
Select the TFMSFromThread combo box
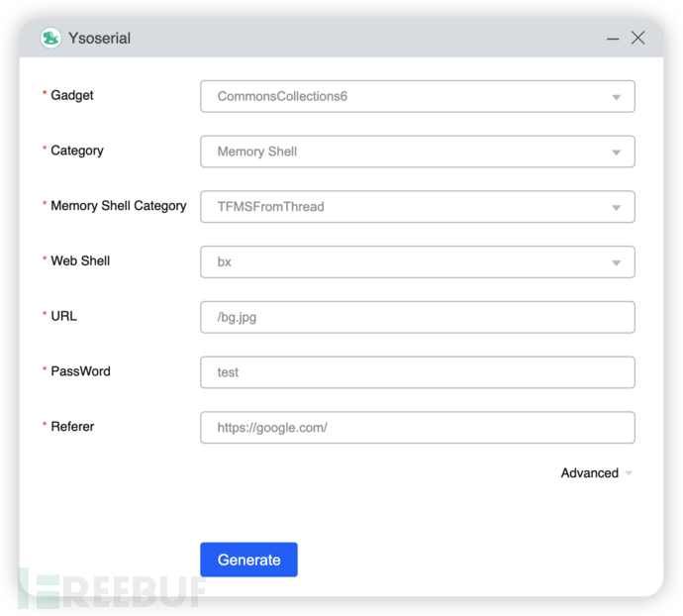coord(418,207)
